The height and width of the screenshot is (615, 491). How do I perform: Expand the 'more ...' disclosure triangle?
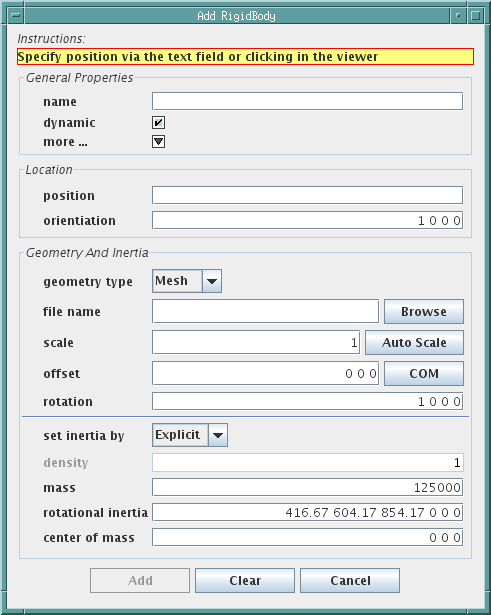point(158,142)
